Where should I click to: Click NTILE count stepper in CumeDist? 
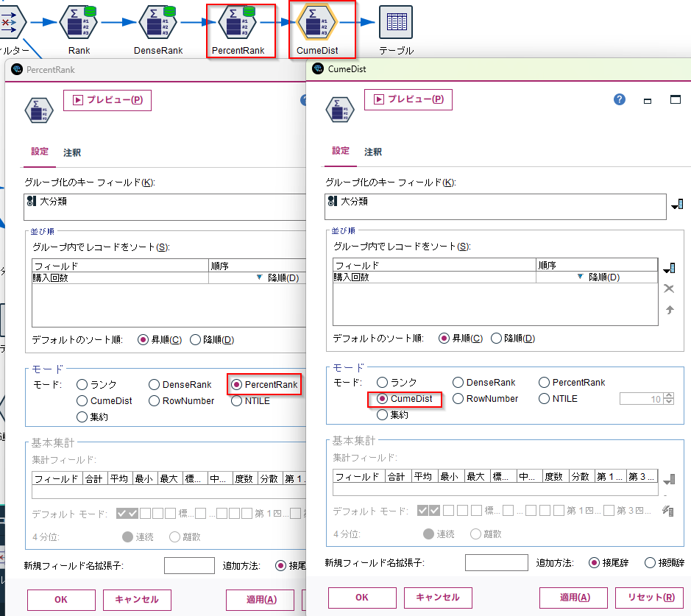[669, 398]
